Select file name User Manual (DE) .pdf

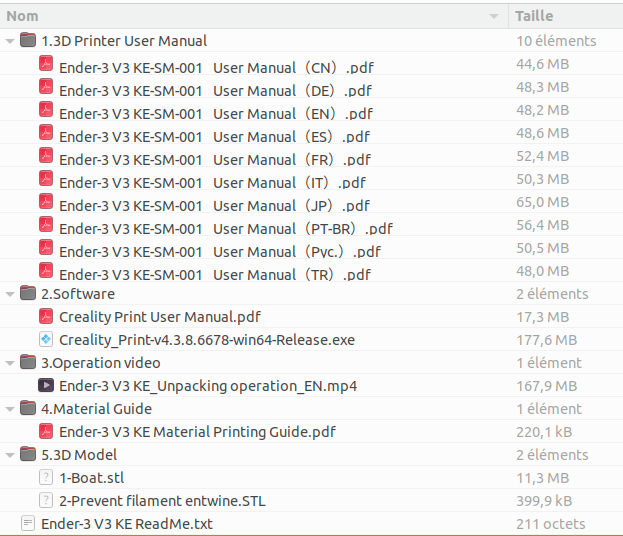(x=215, y=91)
